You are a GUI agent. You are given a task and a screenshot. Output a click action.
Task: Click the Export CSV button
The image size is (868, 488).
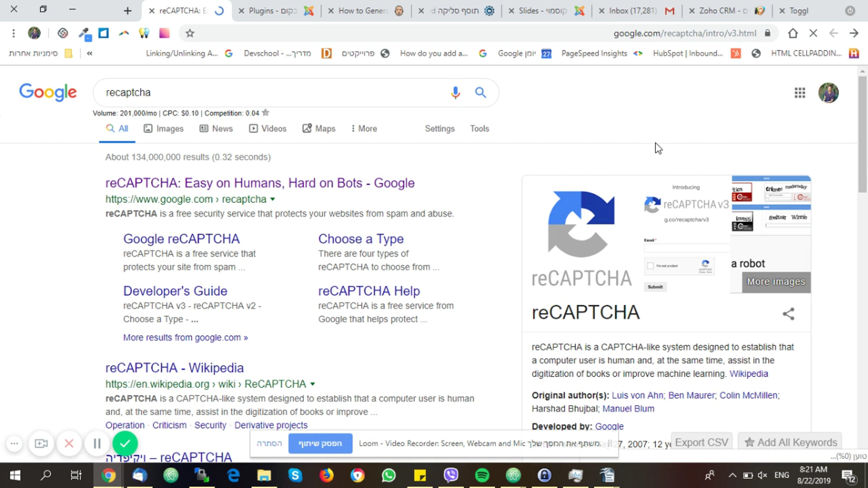701,442
